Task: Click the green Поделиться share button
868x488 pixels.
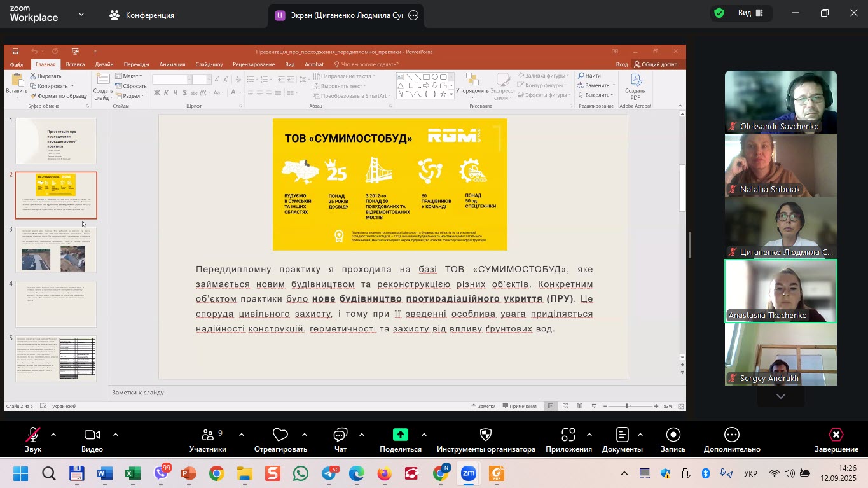Action: click(401, 440)
